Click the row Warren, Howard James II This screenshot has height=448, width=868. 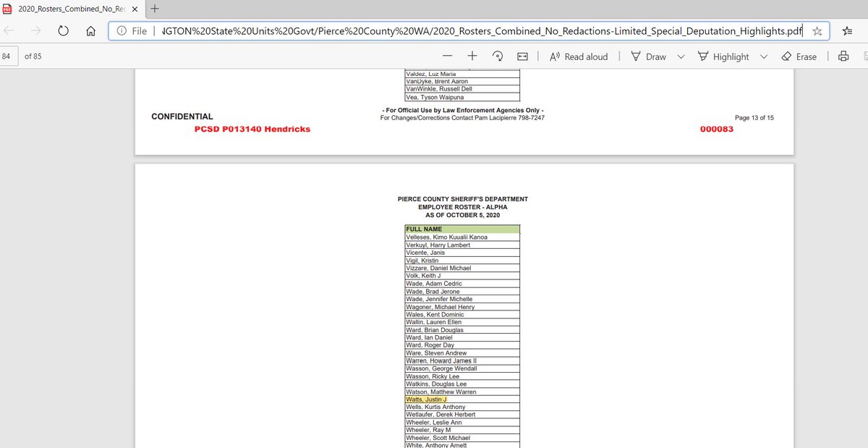click(462, 361)
